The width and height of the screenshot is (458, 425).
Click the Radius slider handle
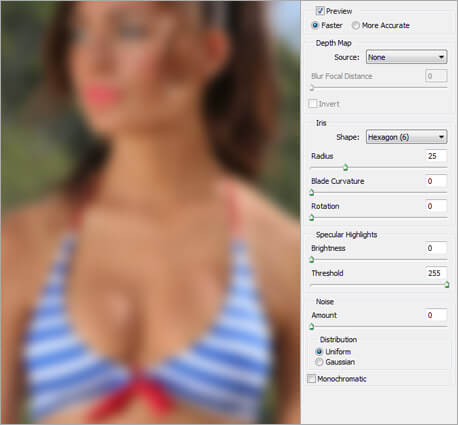tap(346, 167)
